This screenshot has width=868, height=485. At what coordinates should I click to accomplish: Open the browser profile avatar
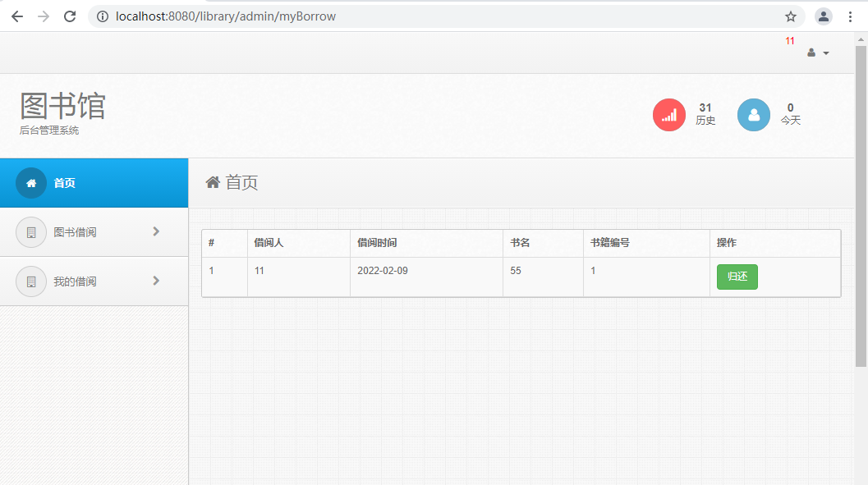(x=823, y=16)
